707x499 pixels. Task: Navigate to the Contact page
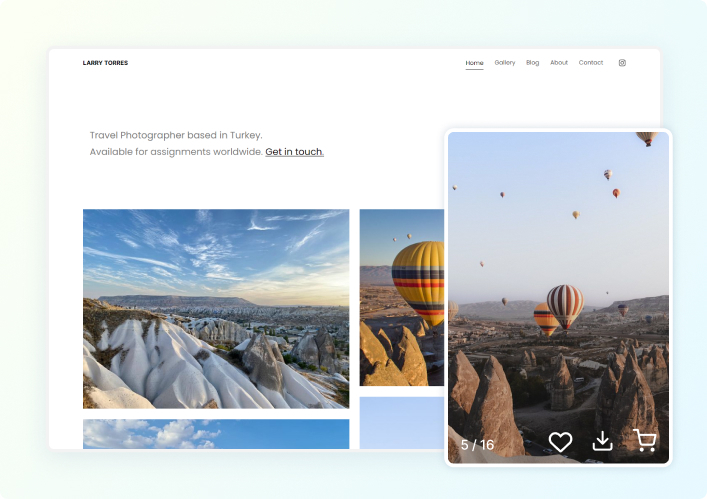click(591, 63)
